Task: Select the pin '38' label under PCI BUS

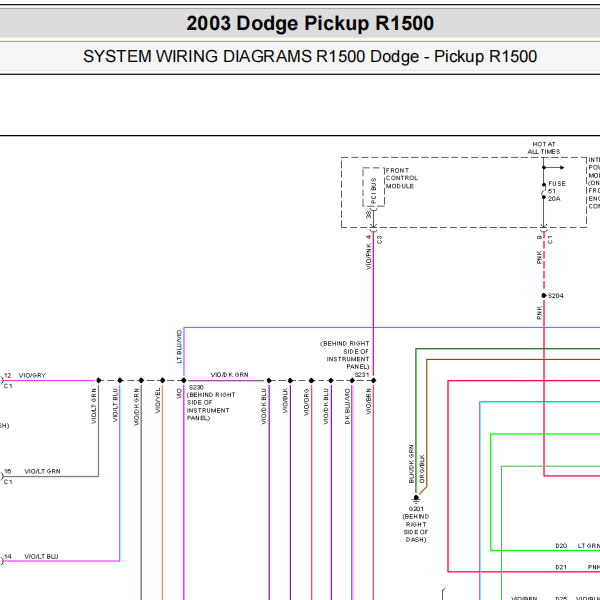Action: pos(368,215)
